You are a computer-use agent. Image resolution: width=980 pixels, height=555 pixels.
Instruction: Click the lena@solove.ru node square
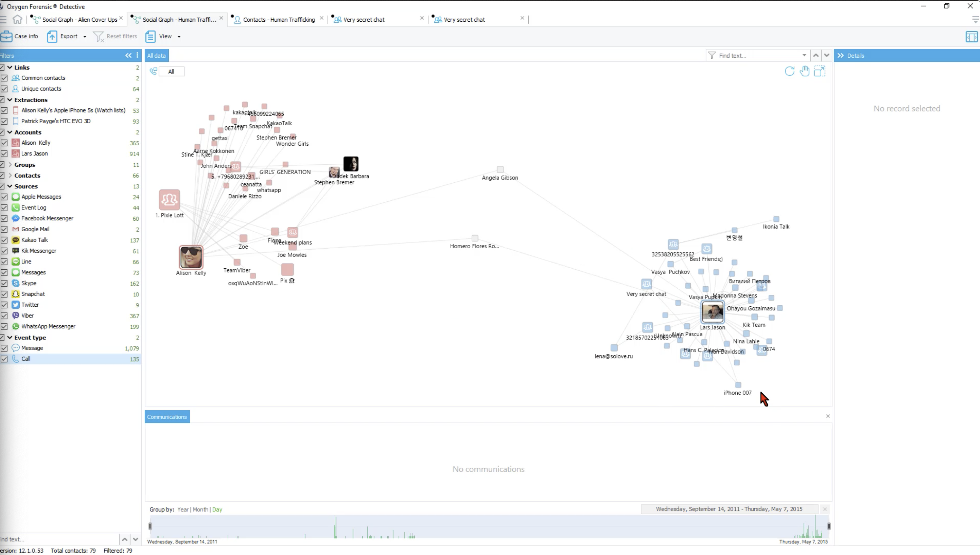click(614, 348)
